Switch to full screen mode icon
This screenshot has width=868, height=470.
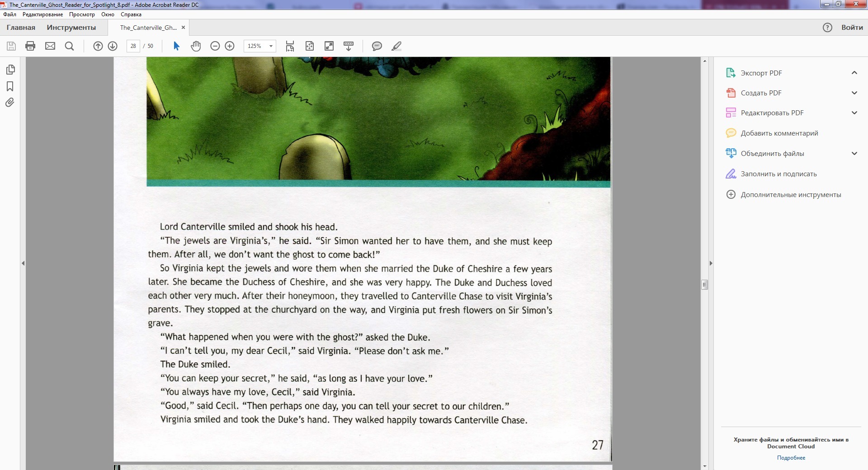coord(329,46)
